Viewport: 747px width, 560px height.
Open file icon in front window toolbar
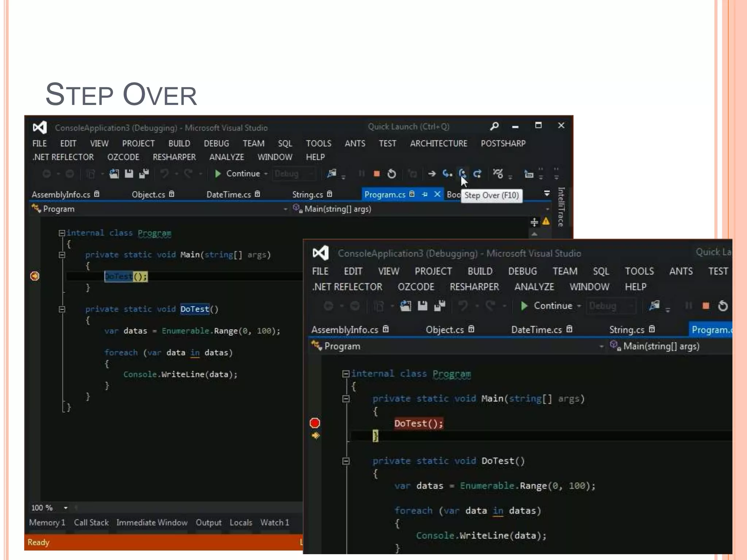click(x=406, y=306)
